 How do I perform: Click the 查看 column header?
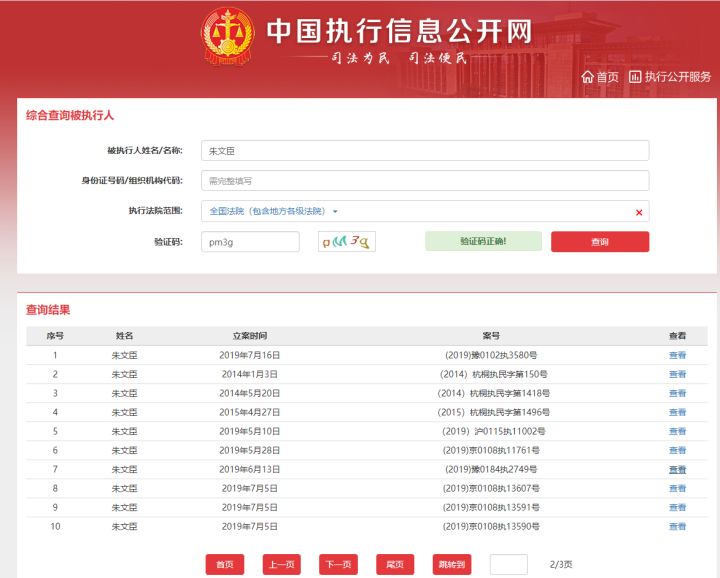(677, 336)
